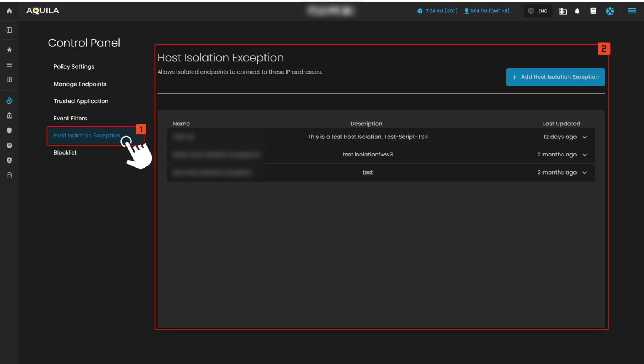Expand the row updated 12 days ago

584,137
